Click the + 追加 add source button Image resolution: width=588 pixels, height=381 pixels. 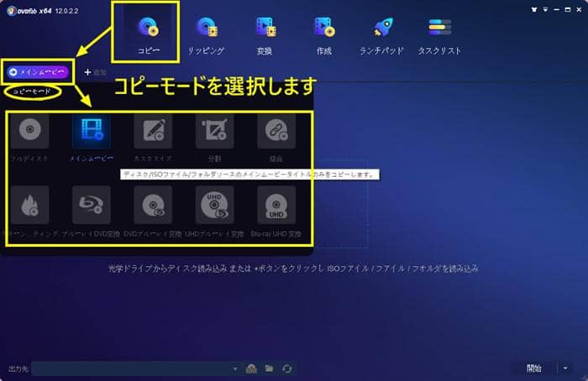[x=95, y=72]
